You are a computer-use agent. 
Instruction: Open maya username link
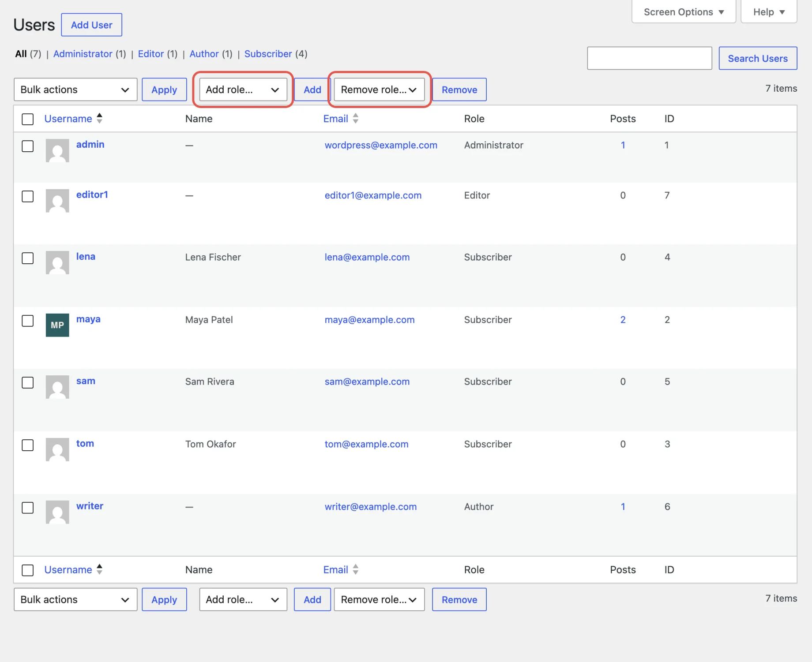[88, 319]
